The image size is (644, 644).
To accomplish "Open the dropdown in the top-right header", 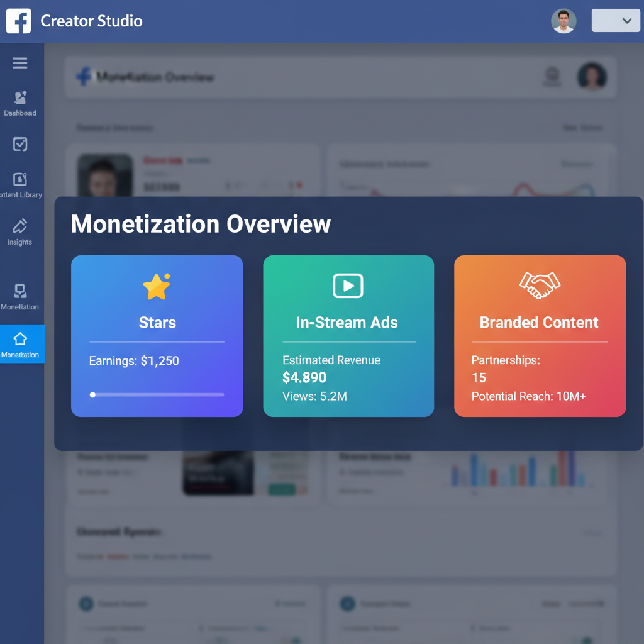I will (x=616, y=21).
